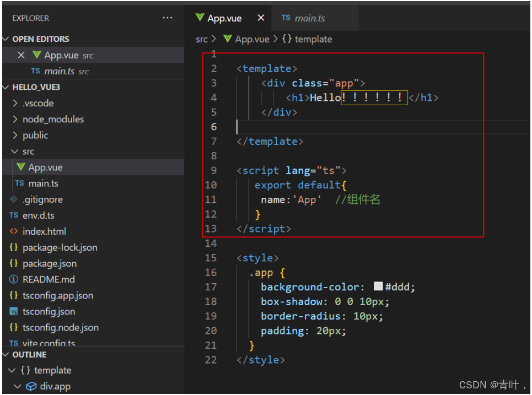The width and height of the screenshot is (532, 395).
Task: Open the #ddd color swatch picker
Action: pyautogui.click(x=378, y=286)
